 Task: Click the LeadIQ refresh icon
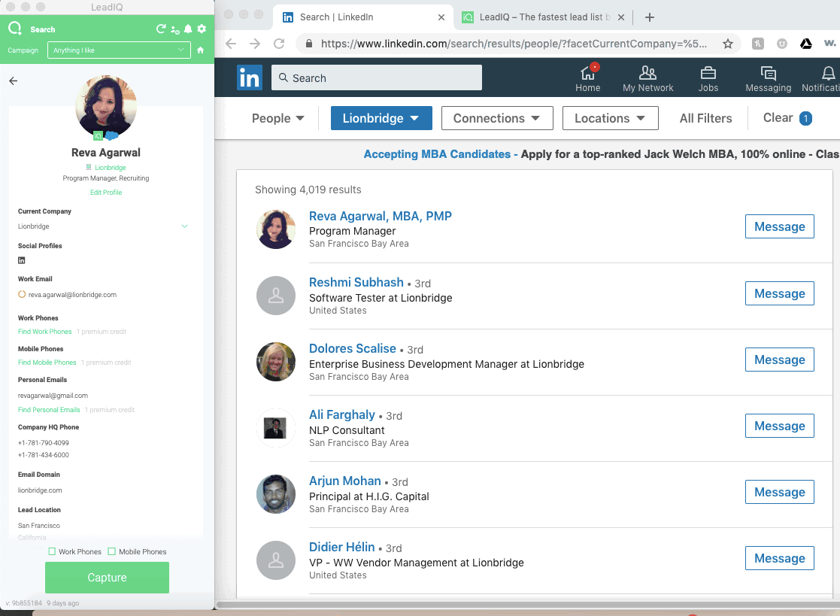(160, 29)
